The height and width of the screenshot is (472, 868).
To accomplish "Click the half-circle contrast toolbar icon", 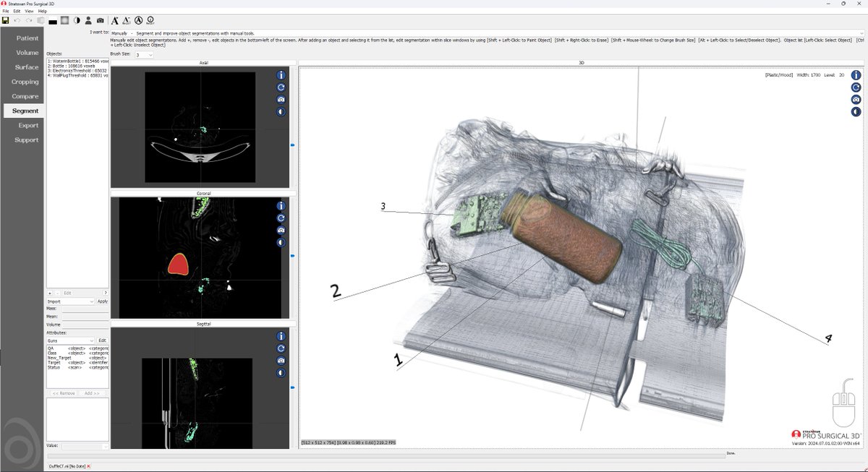I will pos(77,20).
